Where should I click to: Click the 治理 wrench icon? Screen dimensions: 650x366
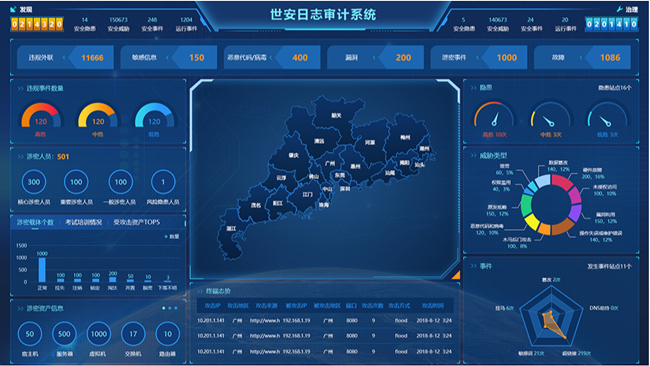(620, 9)
